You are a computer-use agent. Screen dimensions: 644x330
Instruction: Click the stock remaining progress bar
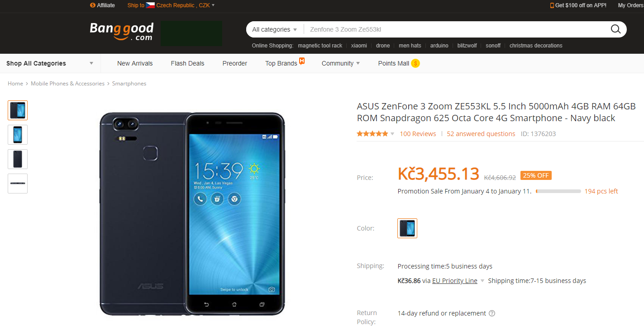pyautogui.click(x=558, y=191)
